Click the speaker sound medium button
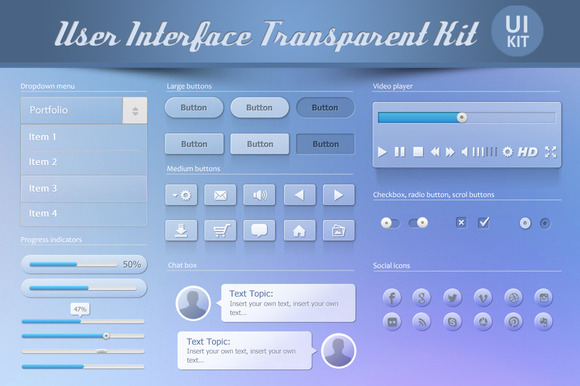The image size is (580, 386). 259,195
